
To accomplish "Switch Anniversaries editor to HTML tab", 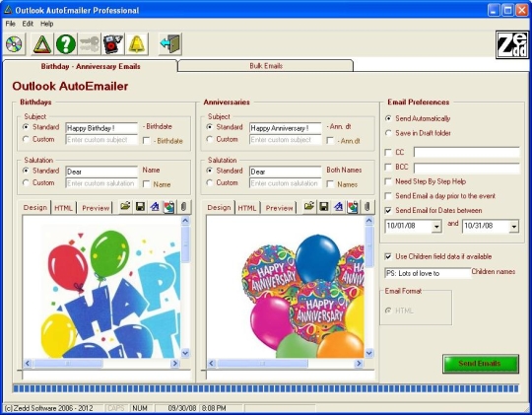I will click(x=247, y=208).
